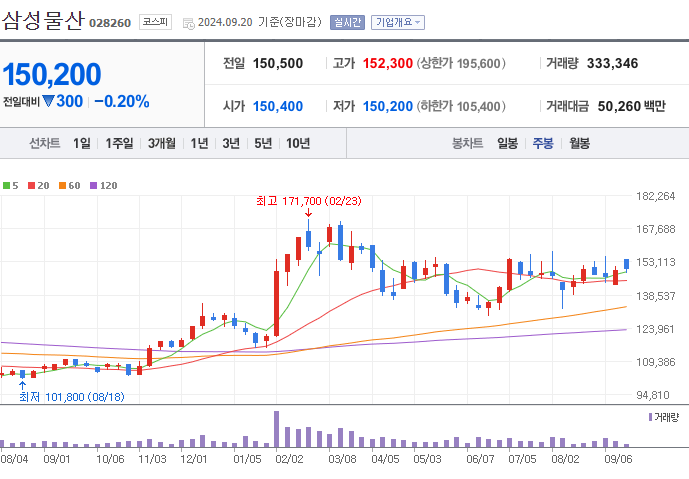Click the 2024.09.20 기준(장마감) date text
This screenshot has width=689, height=479.
pyautogui.click(x=260, y=22)
